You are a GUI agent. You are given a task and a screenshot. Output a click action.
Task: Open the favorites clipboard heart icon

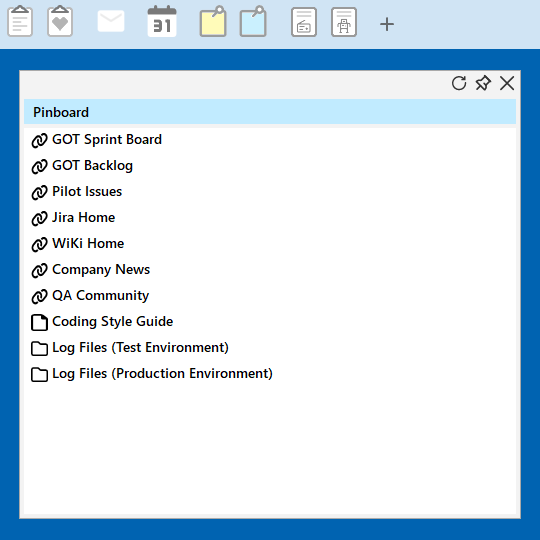pyautogui.click(x=60, y=21)
